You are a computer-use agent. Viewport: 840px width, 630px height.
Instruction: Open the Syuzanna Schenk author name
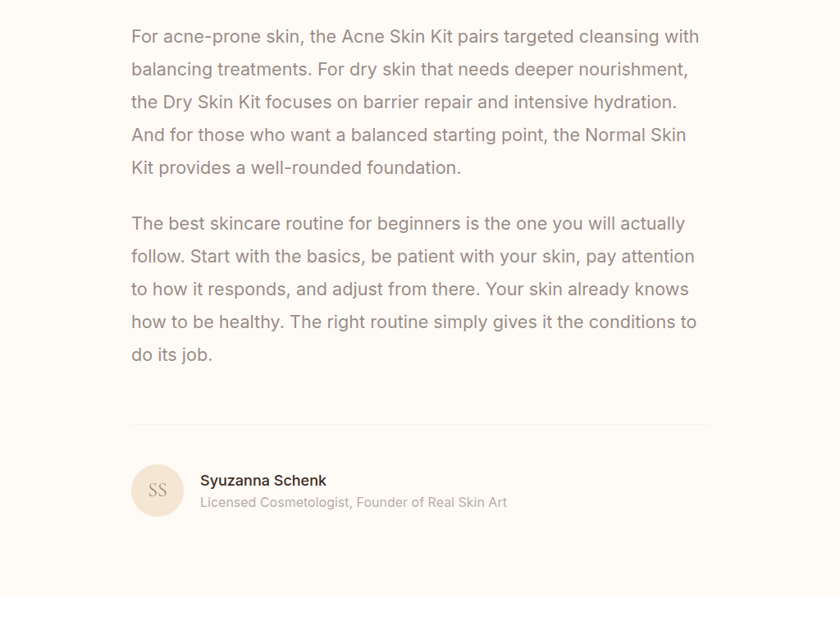[263, 481]
